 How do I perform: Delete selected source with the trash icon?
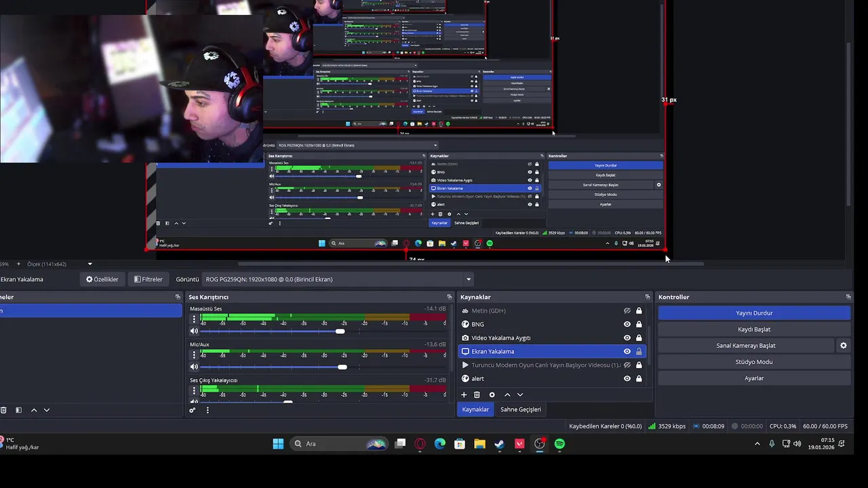point(477,394)
